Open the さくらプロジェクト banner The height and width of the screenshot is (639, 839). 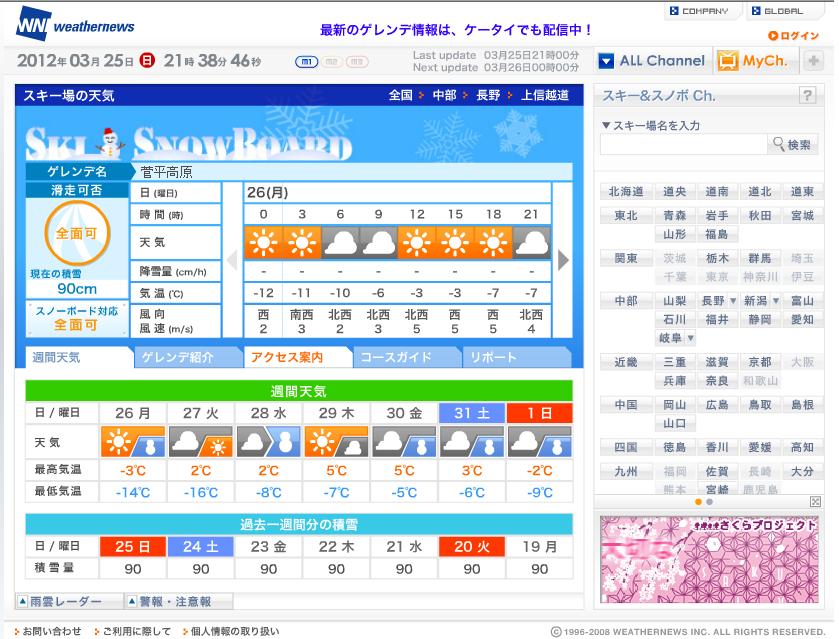tap(709, 559)
